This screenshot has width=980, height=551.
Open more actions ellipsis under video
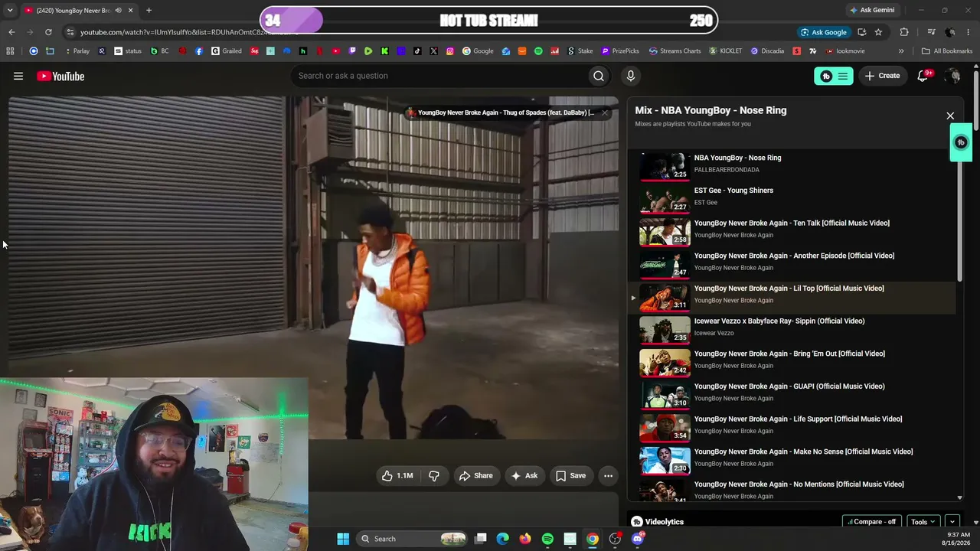608,476
